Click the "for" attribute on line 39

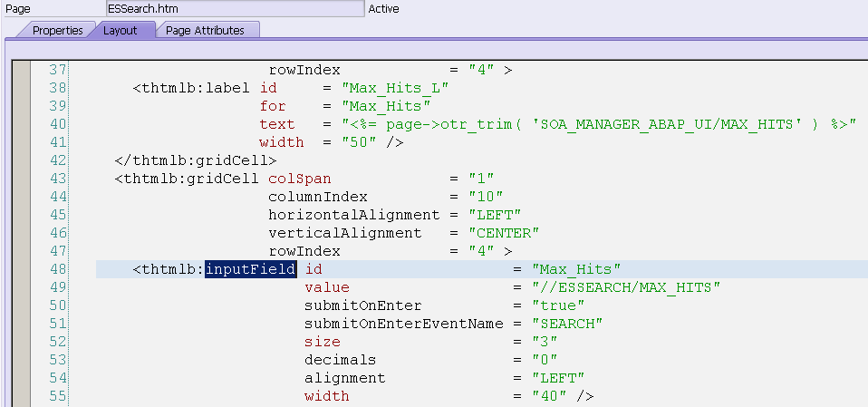pos(273,106)
